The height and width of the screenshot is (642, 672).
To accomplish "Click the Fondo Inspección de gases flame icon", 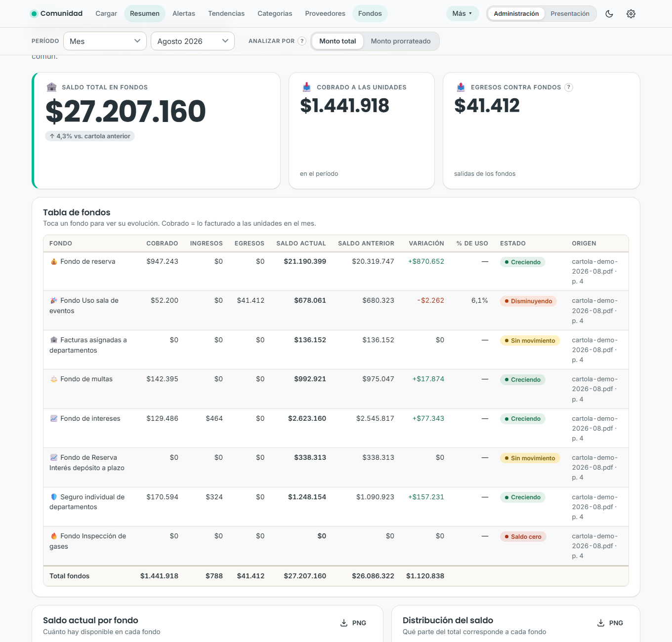I will (x=54, y=536).
